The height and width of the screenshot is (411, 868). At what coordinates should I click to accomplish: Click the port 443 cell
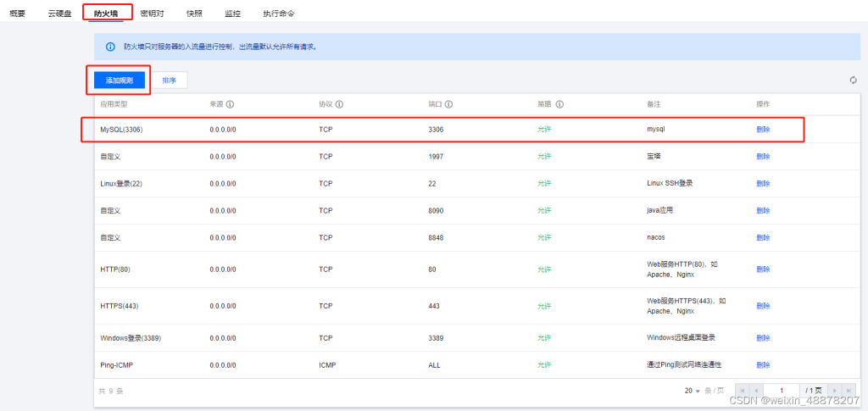(434, 306)
